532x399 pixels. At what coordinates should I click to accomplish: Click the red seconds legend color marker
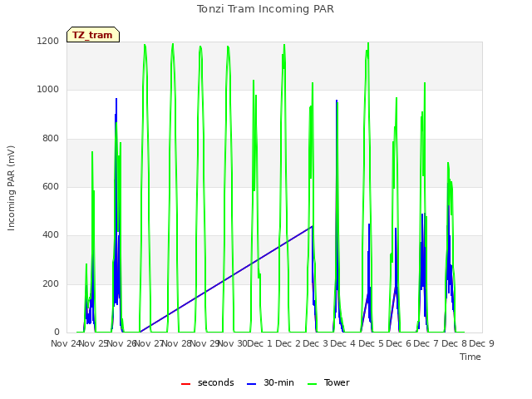(x=185, y=384)
